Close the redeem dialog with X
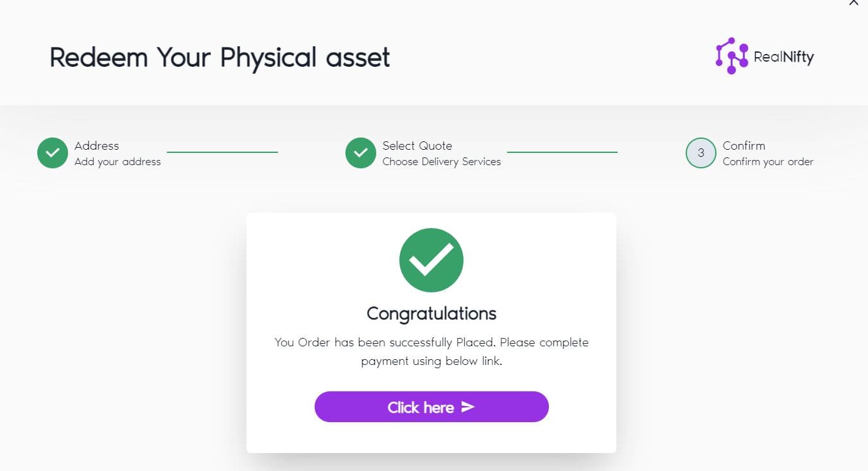This screenshot has width=868, height=471. 854,3
